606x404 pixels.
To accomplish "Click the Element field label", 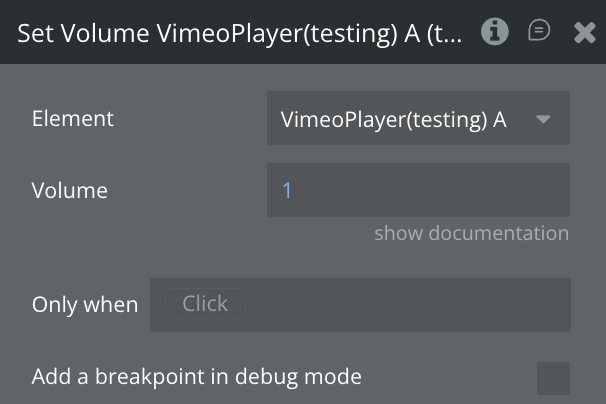I will click(x=73, y=119).
